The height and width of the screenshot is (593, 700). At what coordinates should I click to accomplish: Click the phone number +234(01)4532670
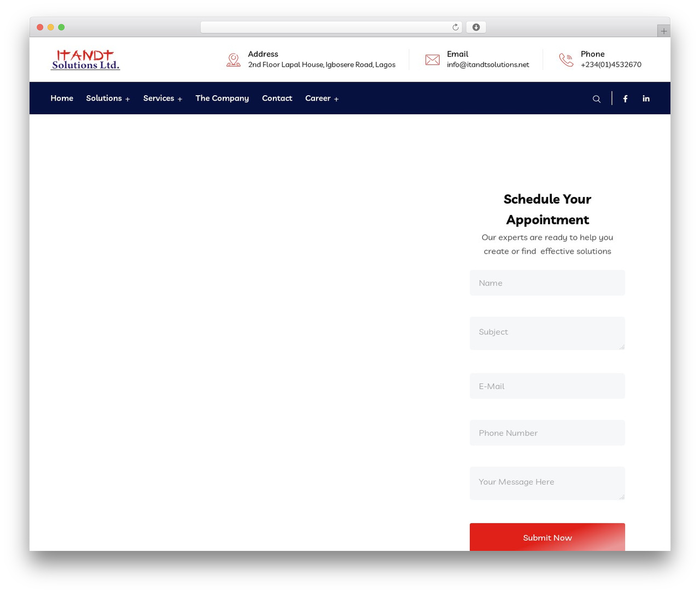coord(611,65)
